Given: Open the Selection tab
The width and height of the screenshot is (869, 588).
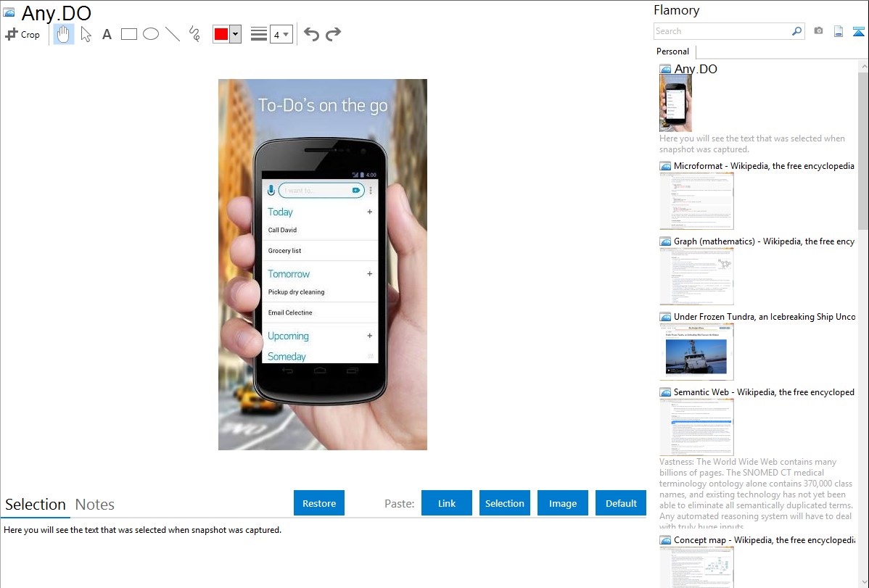Looking at the screenshot, I should coord(36,505).
